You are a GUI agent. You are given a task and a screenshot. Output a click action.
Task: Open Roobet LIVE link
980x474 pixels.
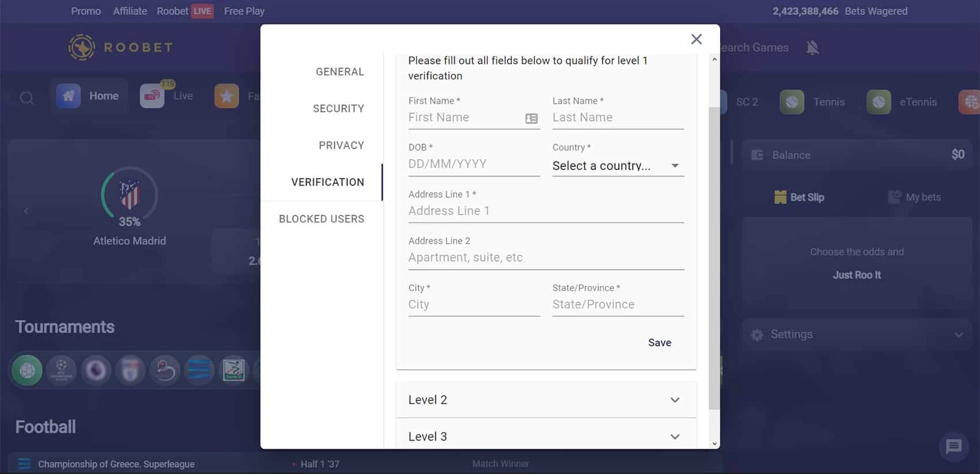(x=184, y=11)
